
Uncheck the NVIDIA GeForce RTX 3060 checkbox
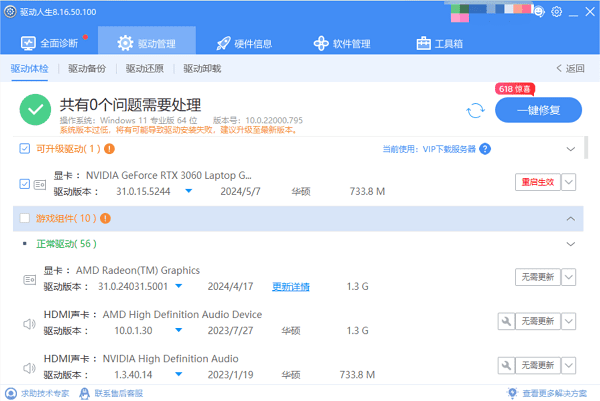25,184
